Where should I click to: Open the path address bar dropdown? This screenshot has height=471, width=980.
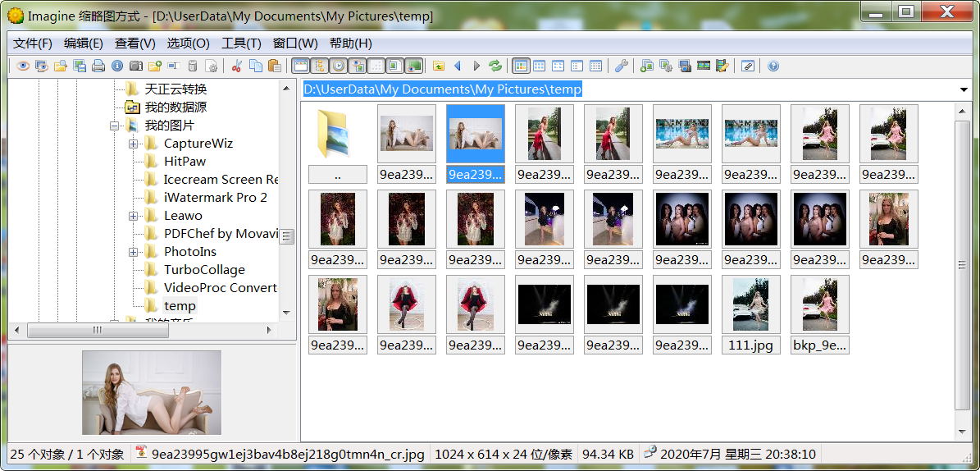point(963,89)
